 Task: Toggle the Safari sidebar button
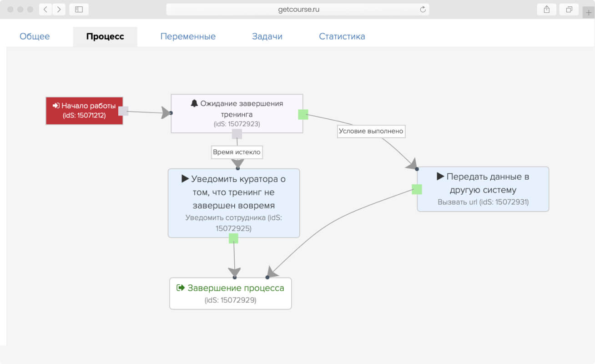tap(79, 9)
